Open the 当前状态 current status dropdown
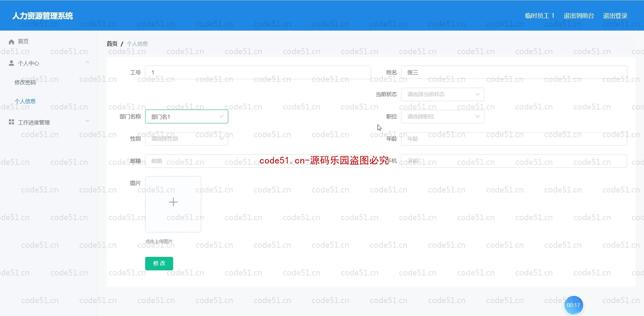644x316 pixels. [x=442, y=95]
